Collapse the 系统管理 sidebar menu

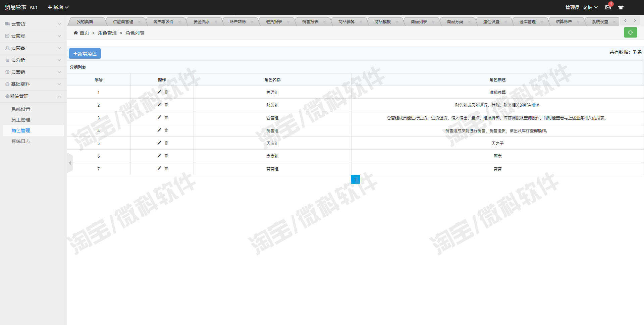tap(33, 96)
